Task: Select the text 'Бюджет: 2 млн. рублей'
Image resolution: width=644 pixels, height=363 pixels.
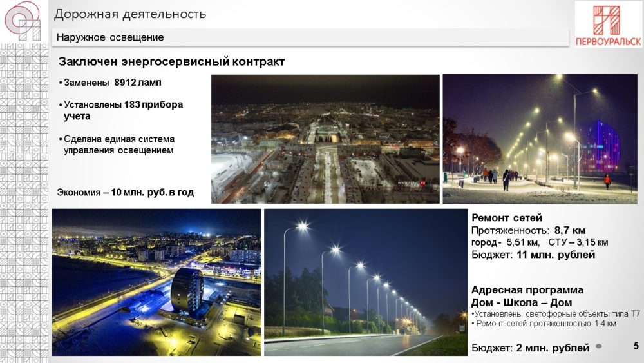Action: point(530,348)
